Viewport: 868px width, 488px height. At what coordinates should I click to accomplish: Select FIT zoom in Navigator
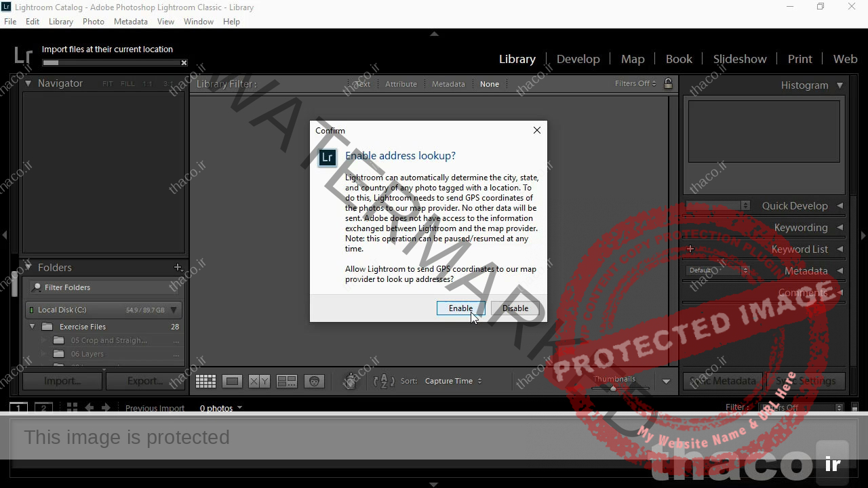coord(108,84)
